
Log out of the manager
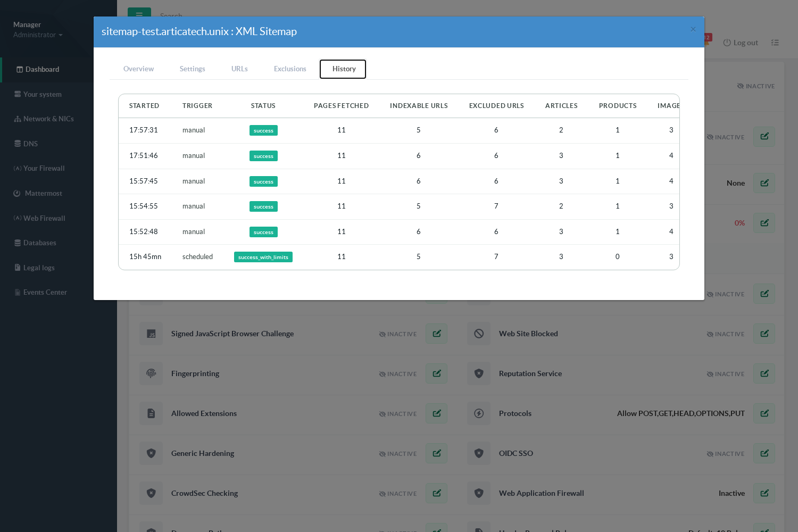click(741, 43)
